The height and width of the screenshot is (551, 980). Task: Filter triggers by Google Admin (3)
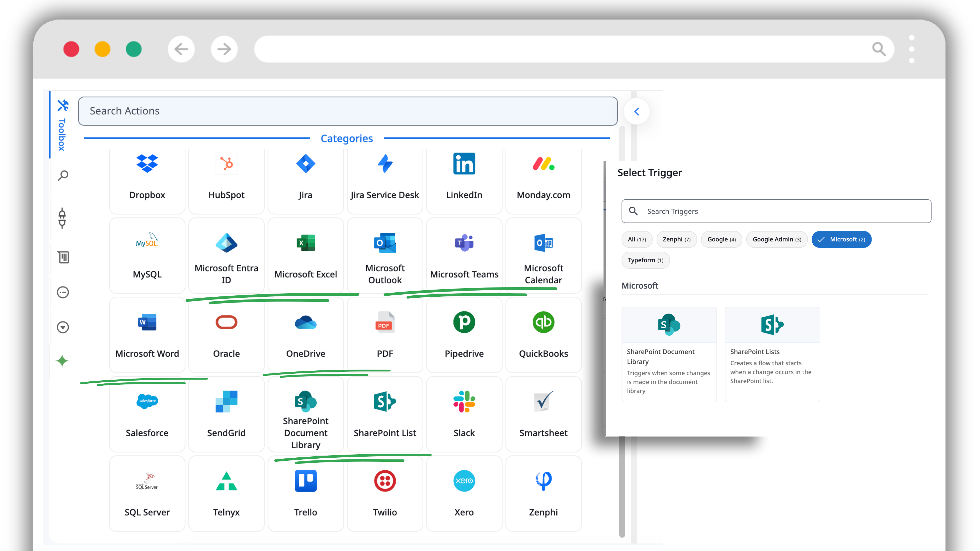(776, 239)
